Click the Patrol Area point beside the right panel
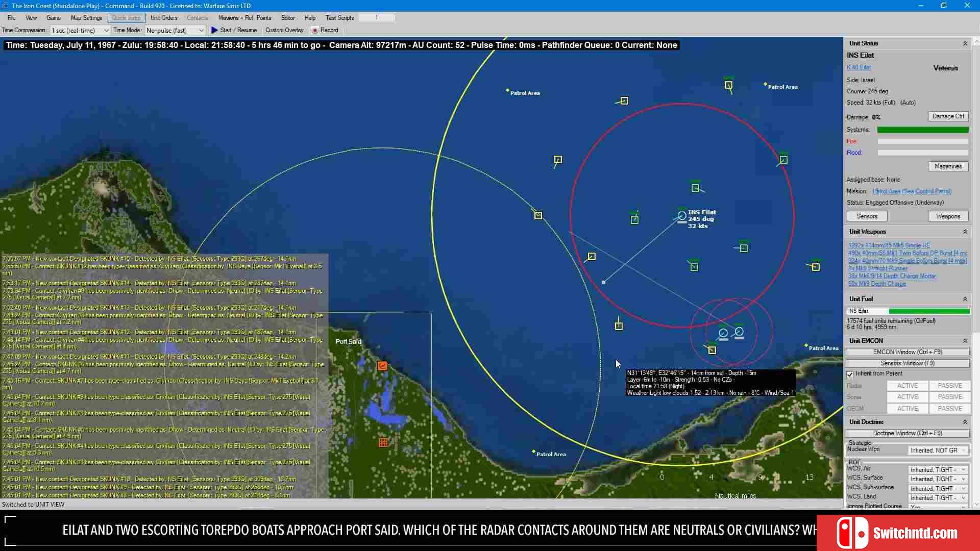The width and height of the screenshot is (980, 551). (x=806, y=345)
